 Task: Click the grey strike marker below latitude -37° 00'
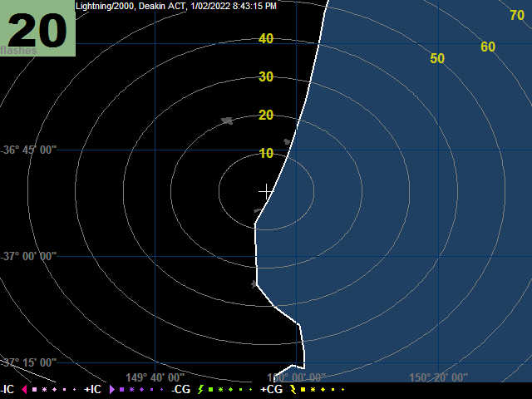tap(254, 284)
